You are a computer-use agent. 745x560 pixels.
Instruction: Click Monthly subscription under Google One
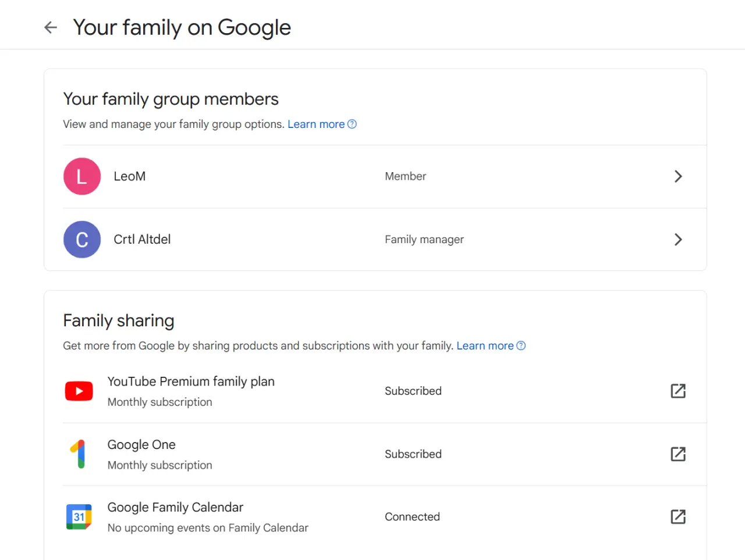(x=160, y=465)
